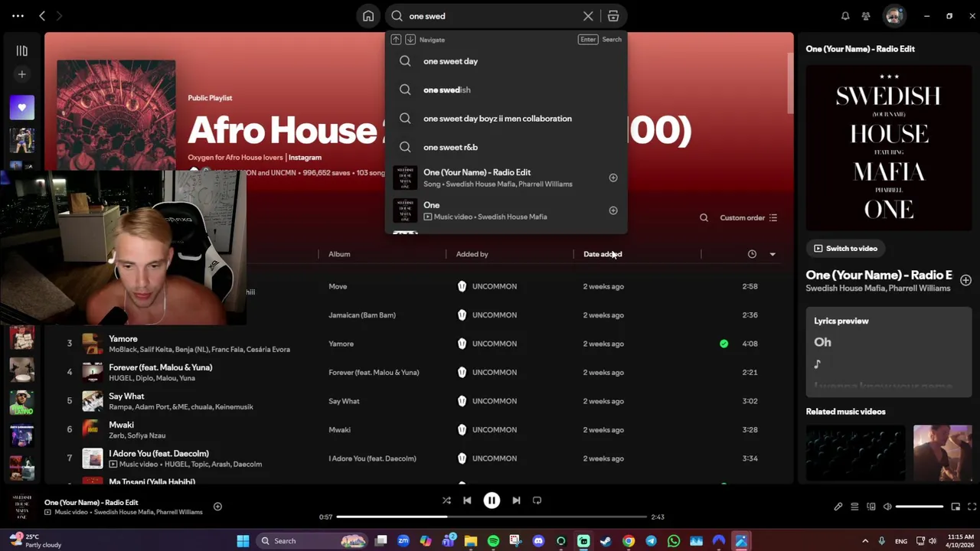The image size is (980, 551).
Task: Select 'one sweet day' search suggestion
Action: pos(505,61)
